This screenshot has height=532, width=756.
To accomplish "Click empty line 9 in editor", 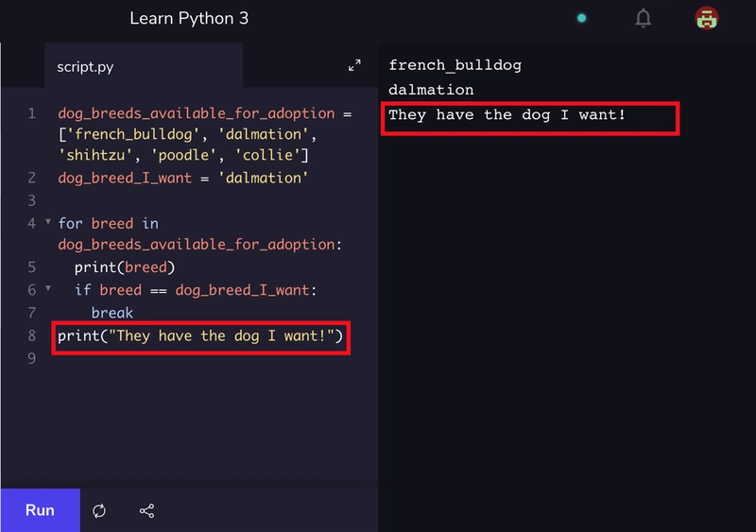I will 189,359.
